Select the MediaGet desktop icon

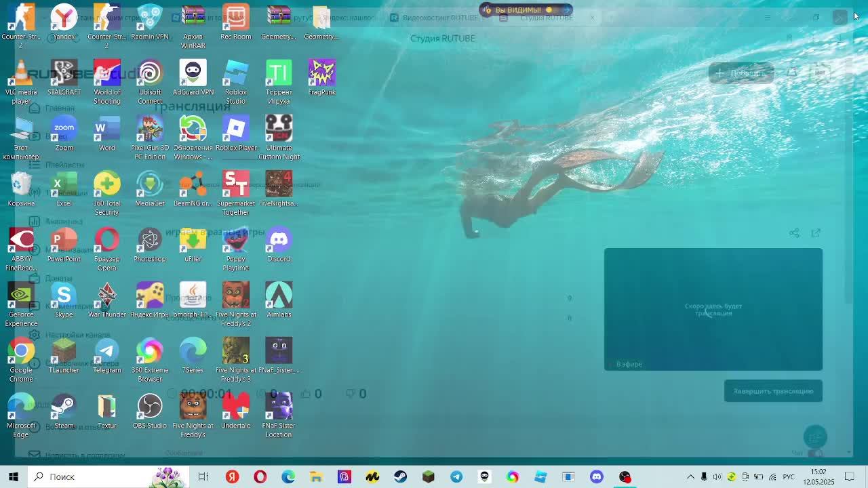[x=150, y=189]
